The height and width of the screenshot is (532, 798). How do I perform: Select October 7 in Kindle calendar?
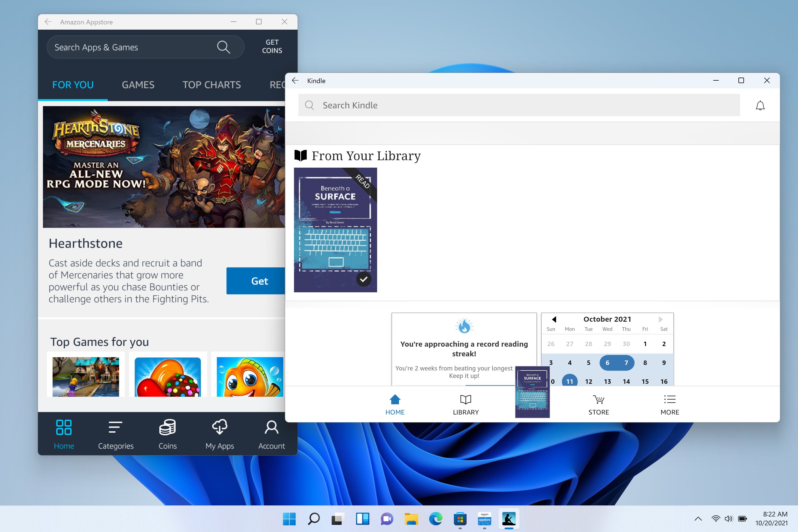pyautogui.click(x=626, y=363)
